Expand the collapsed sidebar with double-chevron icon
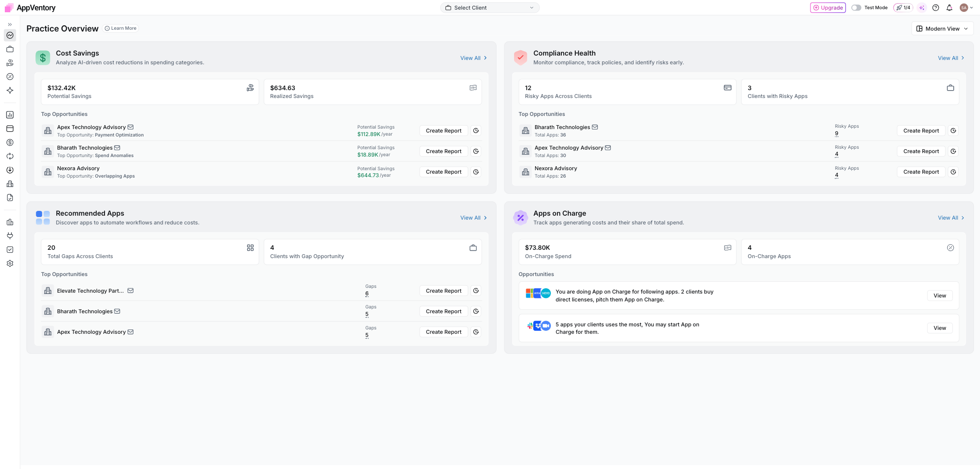The width and height of the screenshot is (980, 469). click(10, 24)
